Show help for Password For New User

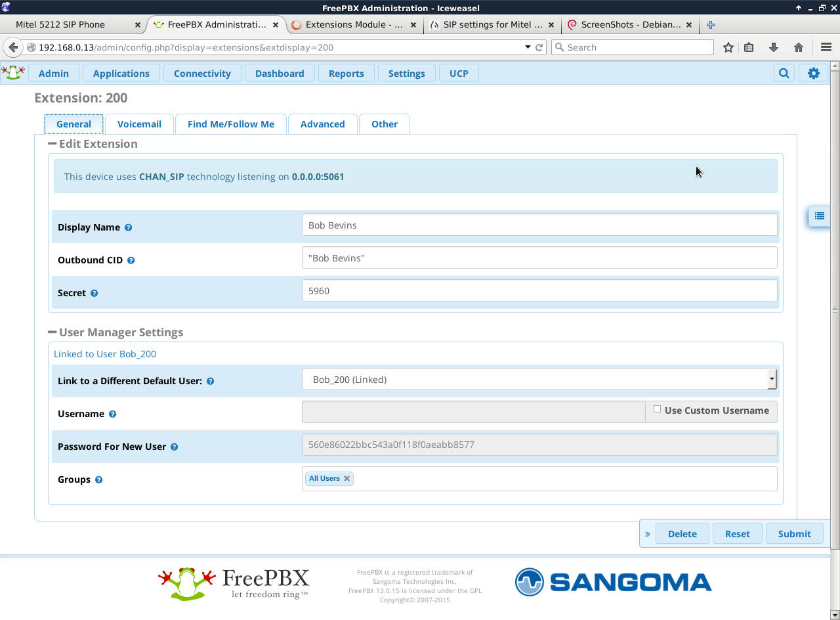174,447
